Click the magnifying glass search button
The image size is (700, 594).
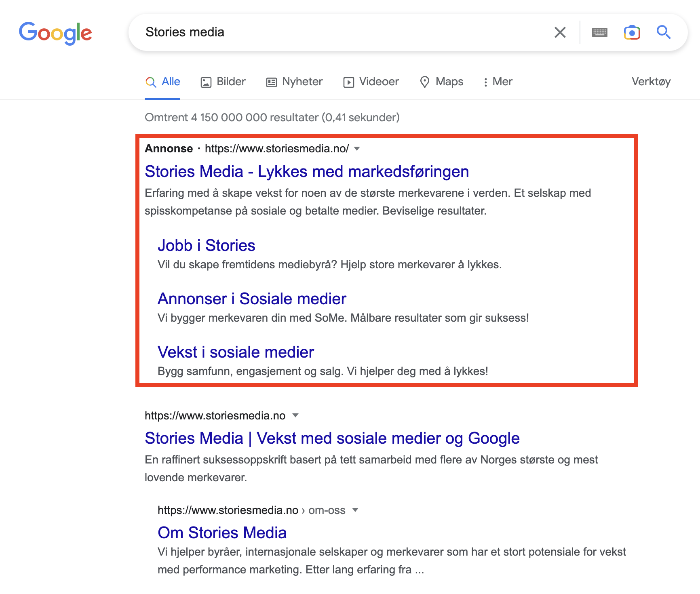664,32
